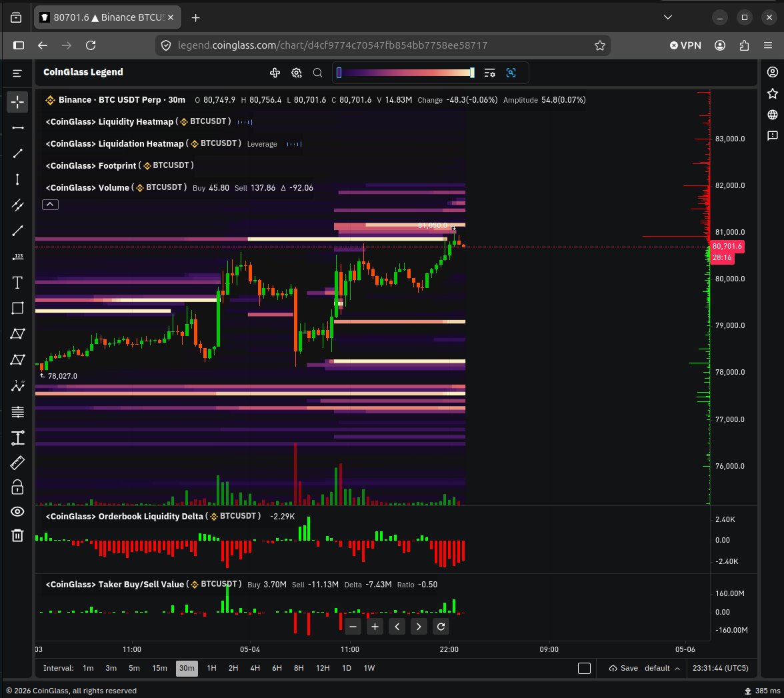Open the favorites star in right sidebar
Image resolution: width=784 pixels, height=698 pixels.
773,93
